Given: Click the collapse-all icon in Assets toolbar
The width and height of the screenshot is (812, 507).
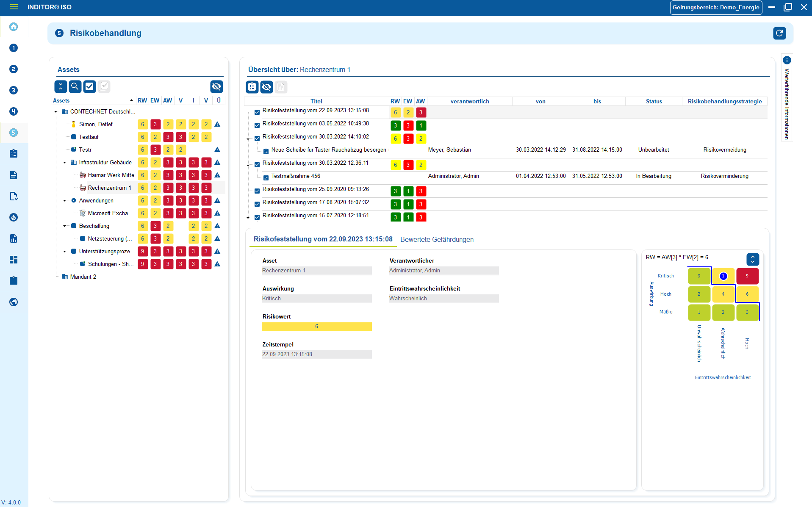Looking at the screenshot, I should point(61,87).
